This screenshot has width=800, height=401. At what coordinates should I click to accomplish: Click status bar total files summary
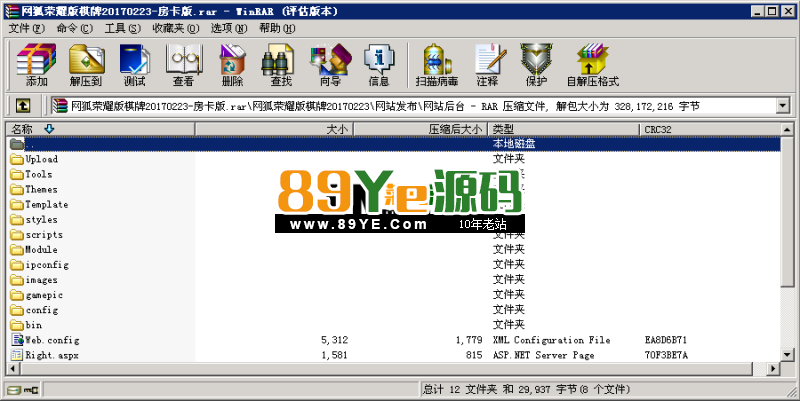(x=527, y=390)
